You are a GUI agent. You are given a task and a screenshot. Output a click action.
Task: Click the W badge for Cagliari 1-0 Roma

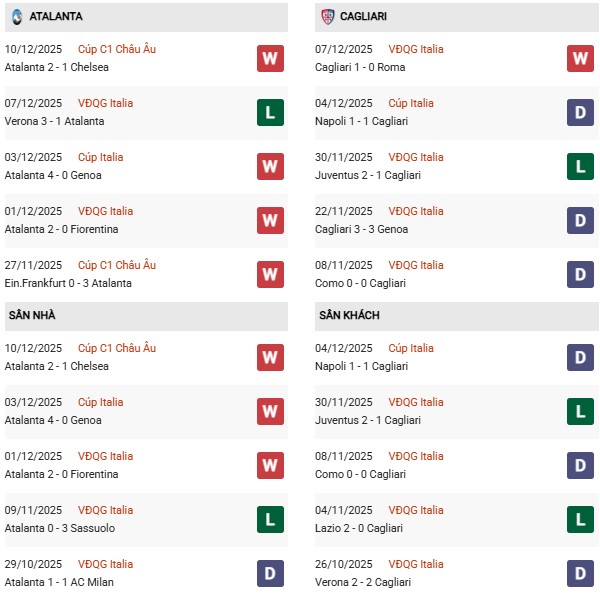coord(581,58)
